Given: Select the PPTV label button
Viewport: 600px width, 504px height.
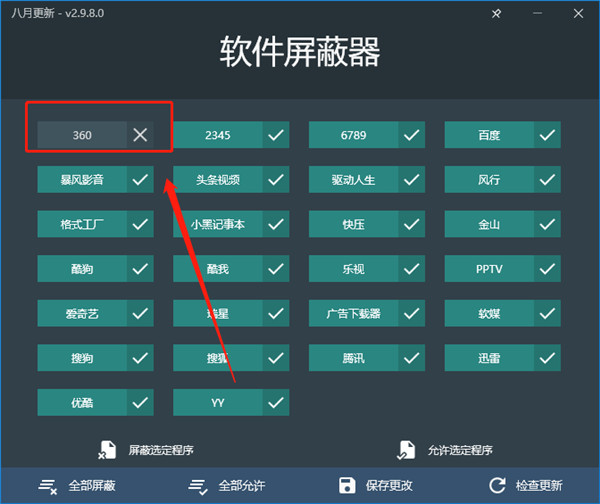Looking at the screenshot, I should (x=489, y=269).
